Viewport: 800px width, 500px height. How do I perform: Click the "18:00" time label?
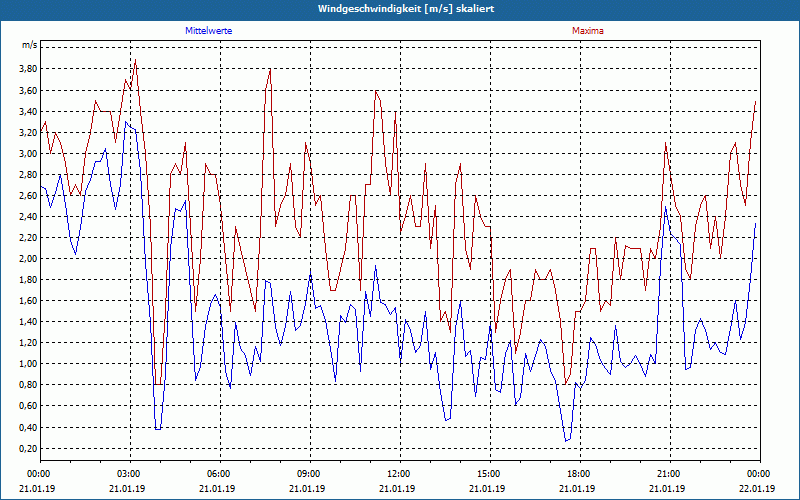tap(580, 474)
